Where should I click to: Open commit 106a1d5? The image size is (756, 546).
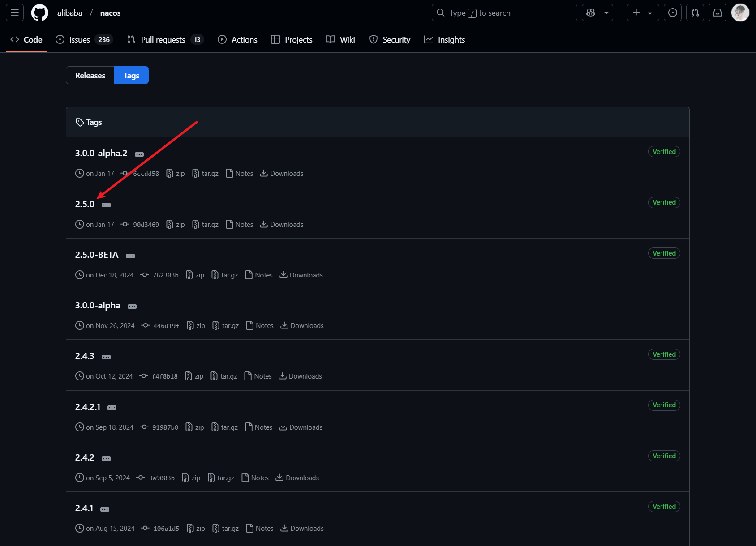166,529
